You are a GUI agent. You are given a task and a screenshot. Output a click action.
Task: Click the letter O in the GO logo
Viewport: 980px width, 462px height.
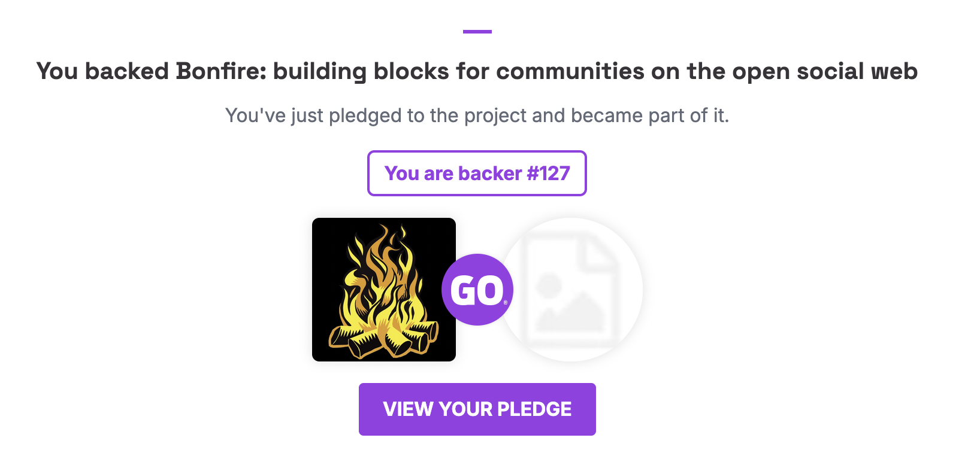pos(490,291)
